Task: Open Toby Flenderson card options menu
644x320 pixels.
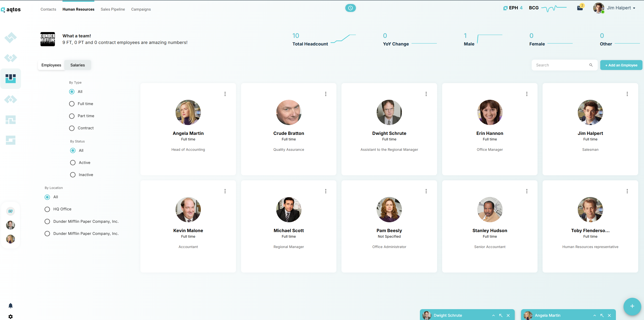Action: coord(627,191)
